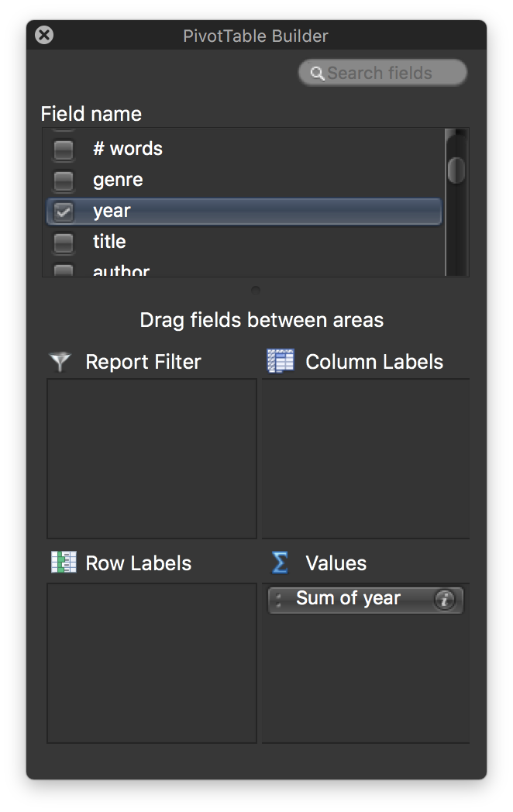This screenshot has width=513, height=812.
Task: Open info for Sum of year field
Action: [x=445, y=600]
